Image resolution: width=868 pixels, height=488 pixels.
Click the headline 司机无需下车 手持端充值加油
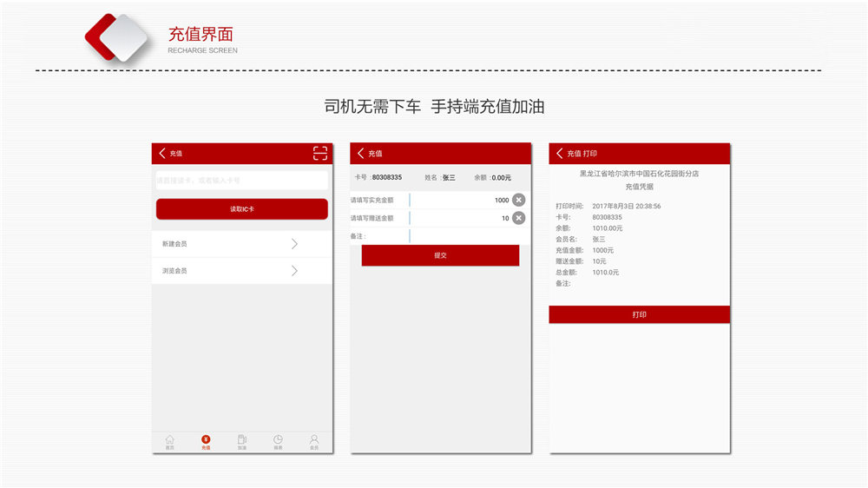[435, 106]
